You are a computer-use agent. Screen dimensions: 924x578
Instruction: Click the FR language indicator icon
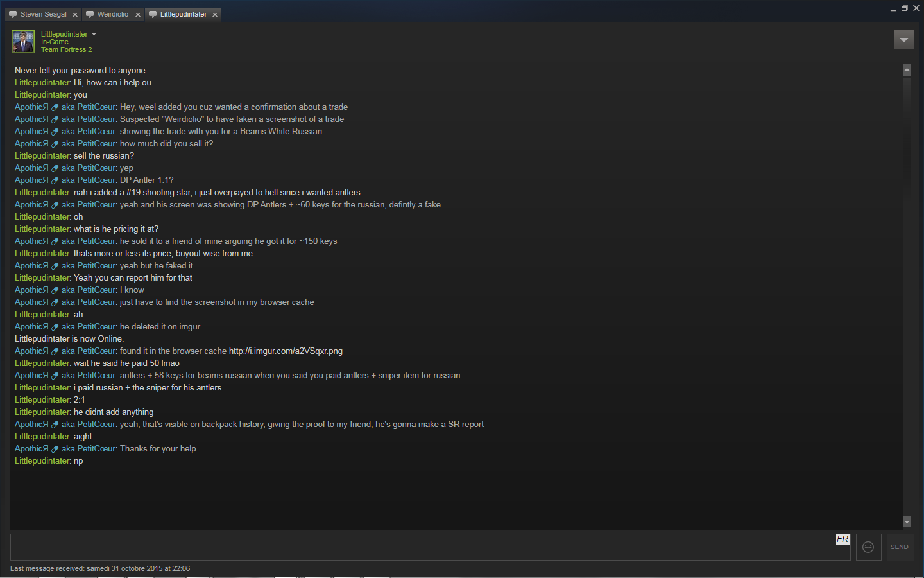point(843,539)
